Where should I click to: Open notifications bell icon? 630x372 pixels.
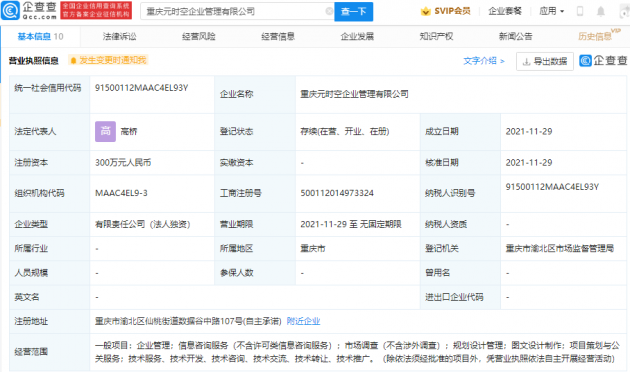click(x=601, y=11)
